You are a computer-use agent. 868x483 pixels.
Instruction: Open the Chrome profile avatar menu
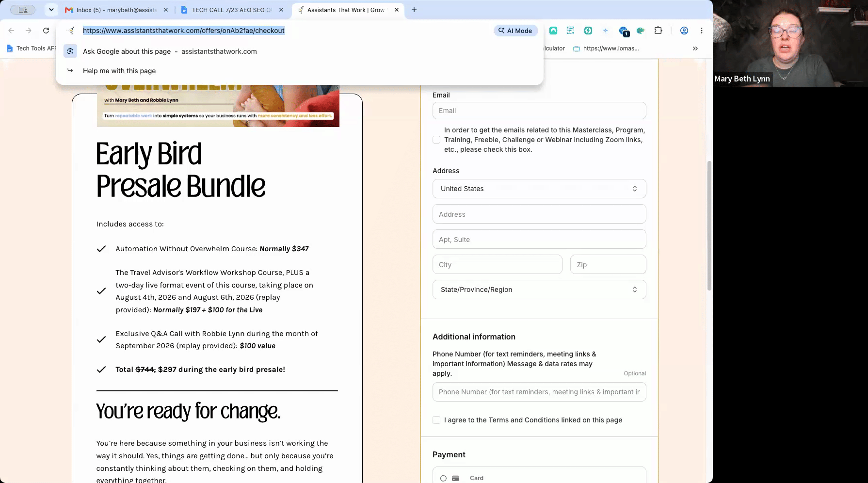pyautogui.click(x=684, y=31)
